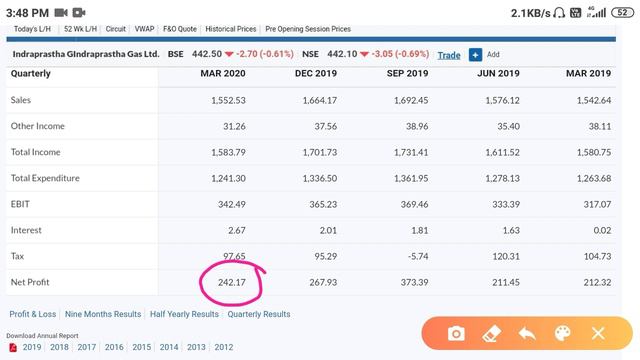Click the DEC 2019 column header
The image size is (640, 360).
(x=316, y=73)
